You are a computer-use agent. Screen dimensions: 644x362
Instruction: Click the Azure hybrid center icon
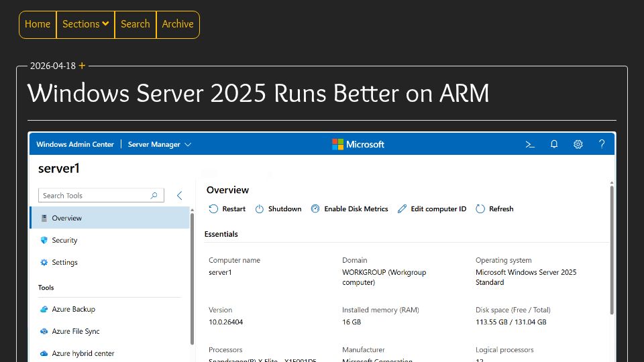[x=44, y=353]
